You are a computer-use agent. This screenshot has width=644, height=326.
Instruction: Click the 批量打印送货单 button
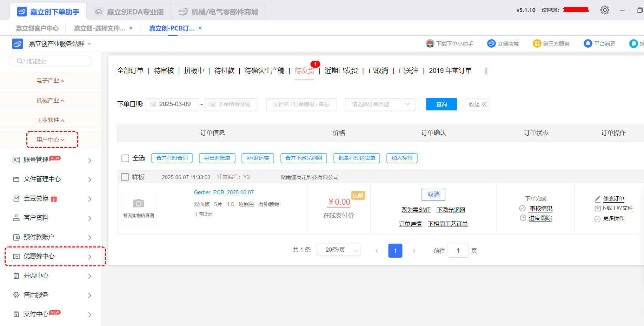357,158
